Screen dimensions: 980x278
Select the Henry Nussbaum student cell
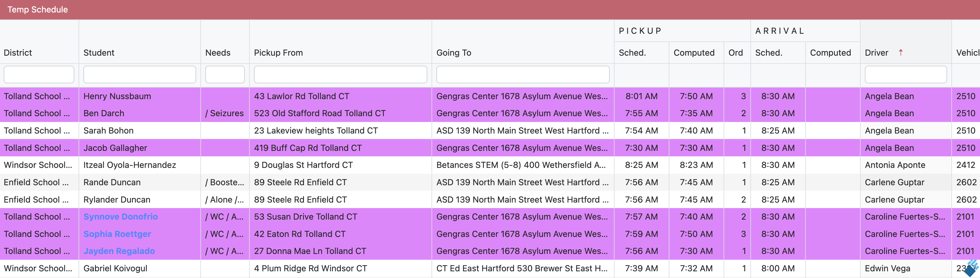point(139,96)
